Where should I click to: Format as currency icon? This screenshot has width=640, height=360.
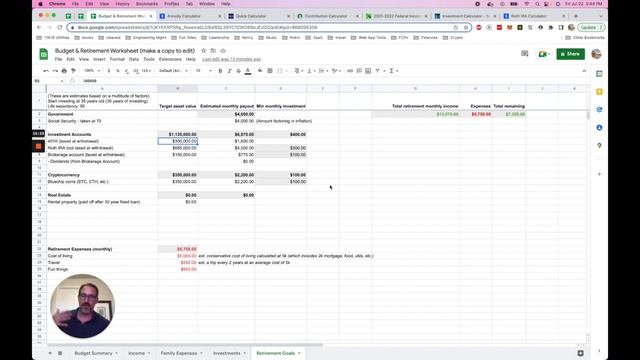point(109,71)
